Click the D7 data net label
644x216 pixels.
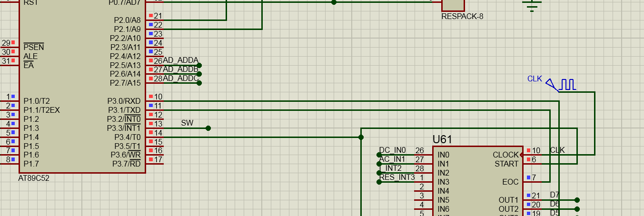555,195
